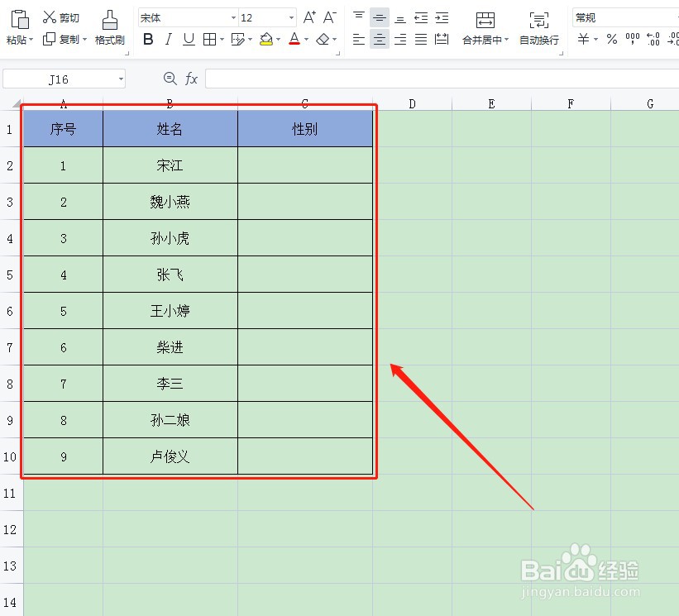Toggle italic formatting
This screenshot has width=679, height=616.
(167, 39)
